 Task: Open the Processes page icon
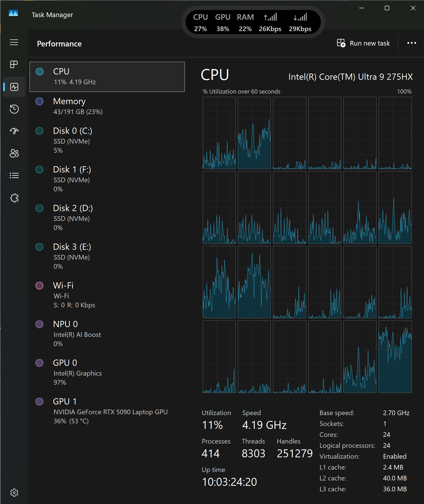click(x=14, y=64)
